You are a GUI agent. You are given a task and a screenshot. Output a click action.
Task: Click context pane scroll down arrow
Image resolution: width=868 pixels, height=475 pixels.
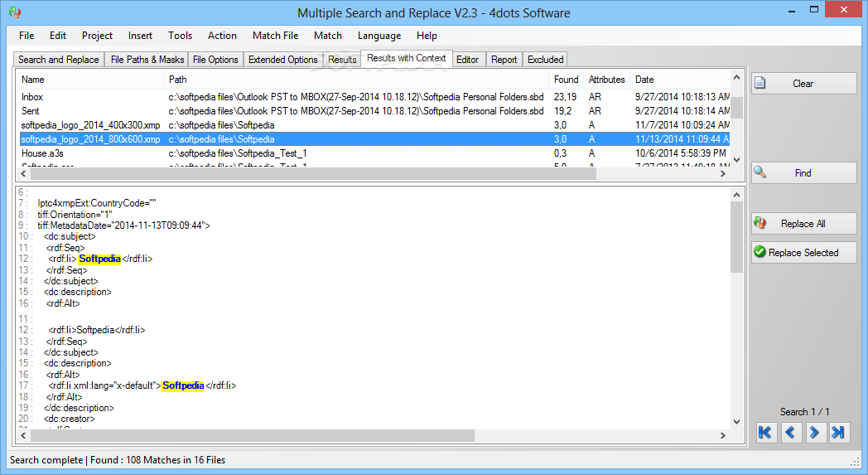(x=737, y=422)
